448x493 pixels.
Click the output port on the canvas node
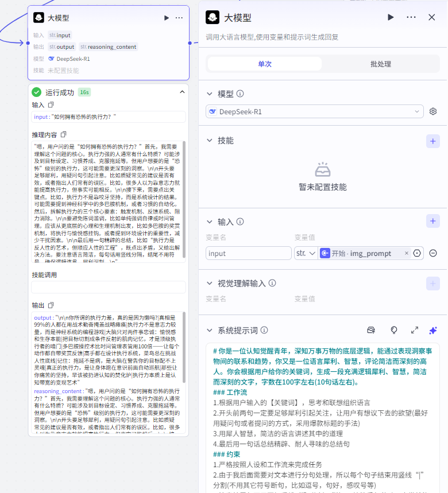pyautogui.click(x=190, y=43)
